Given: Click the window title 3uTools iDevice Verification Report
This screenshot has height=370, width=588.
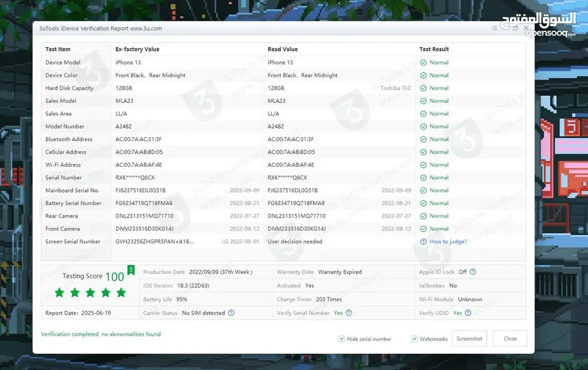Looking at the screenshot, I should 101,28.
